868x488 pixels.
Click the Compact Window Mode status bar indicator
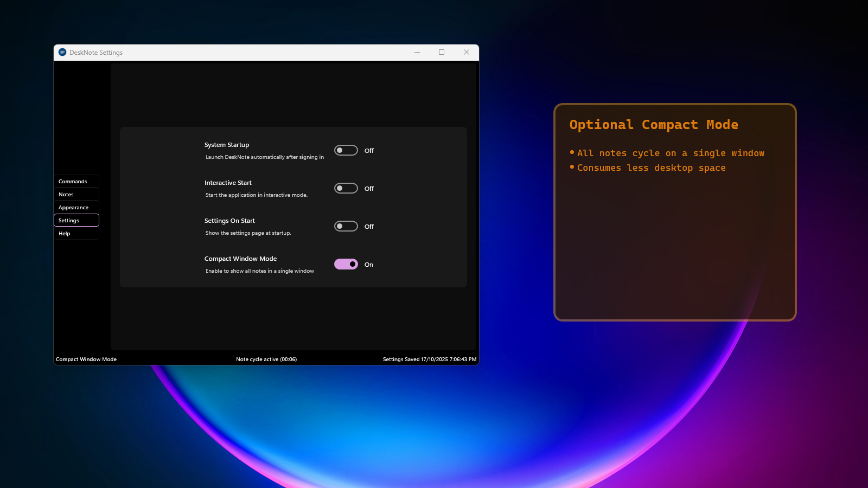pyautogui.click(x=86, y=359)
